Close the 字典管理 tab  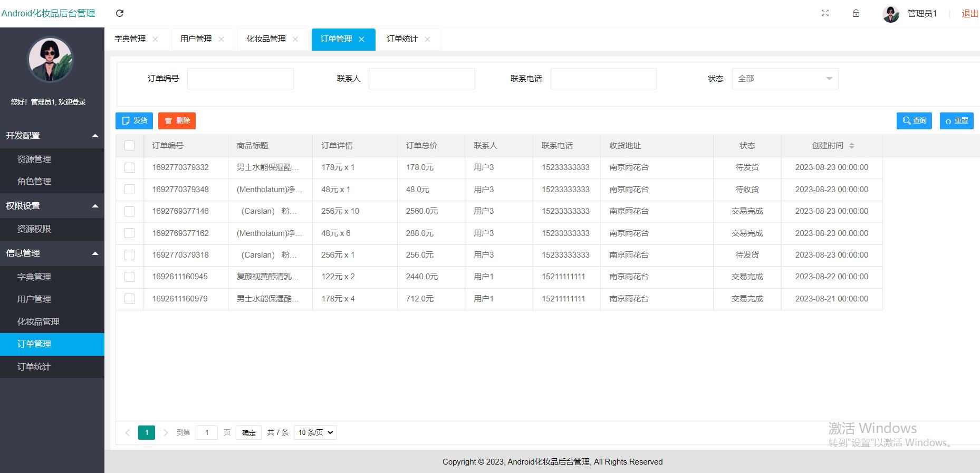point(155,39)
